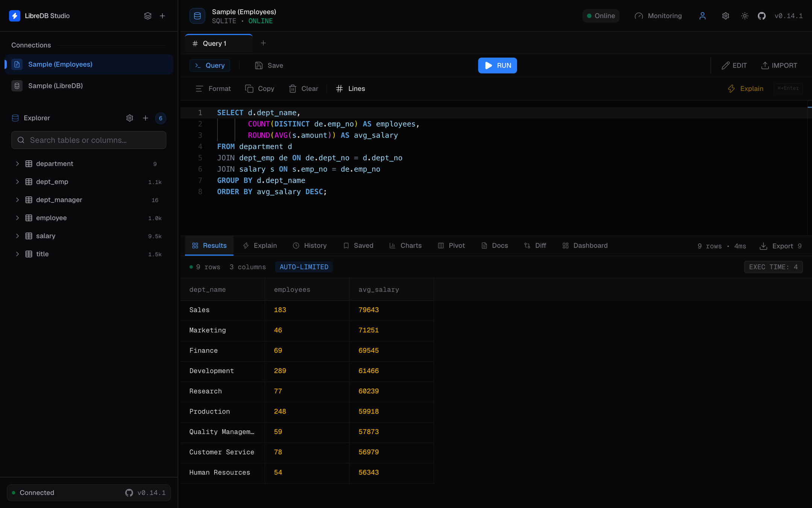Click SQL editor line 4 FROM department

coord(255,146)
